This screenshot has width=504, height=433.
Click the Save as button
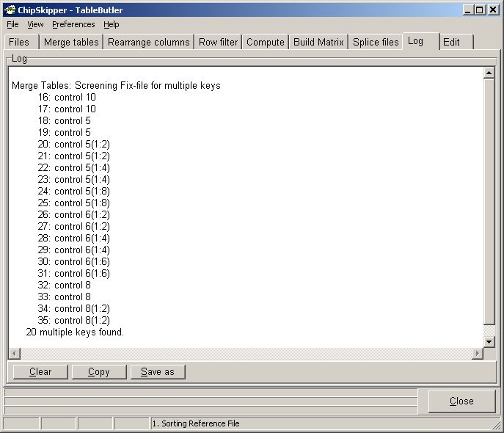pos(158,372)
